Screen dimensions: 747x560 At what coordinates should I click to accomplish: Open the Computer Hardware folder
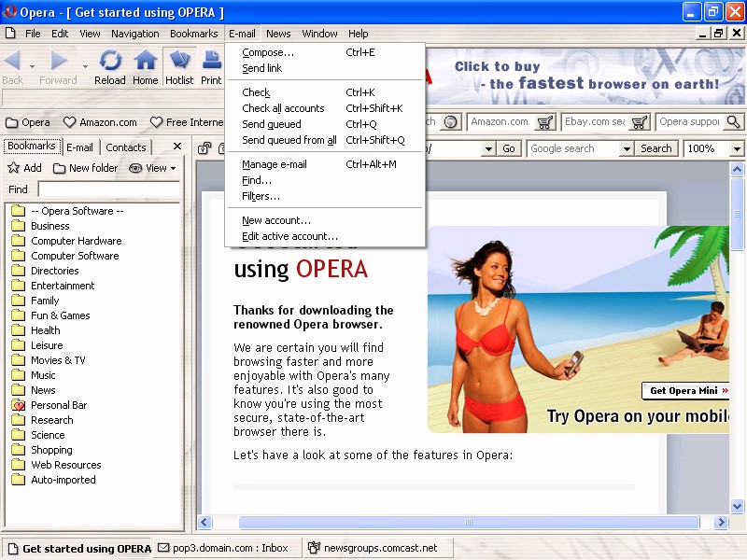[x=66, y=241]
